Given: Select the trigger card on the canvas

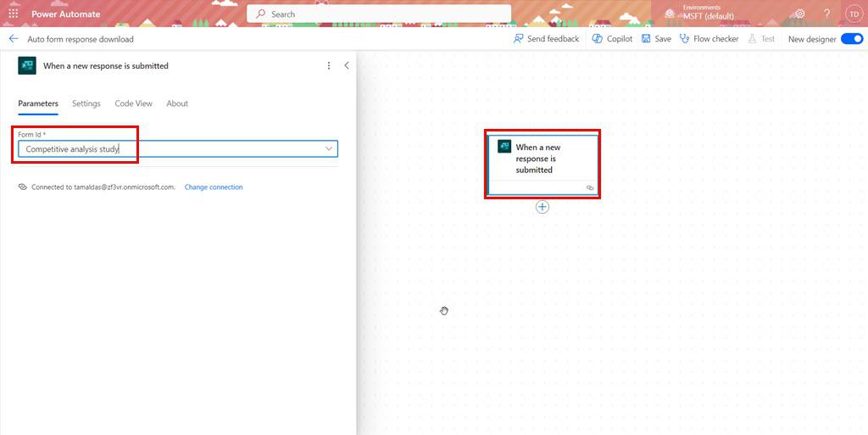Looking at the screenshot, I should coord(542,165).
